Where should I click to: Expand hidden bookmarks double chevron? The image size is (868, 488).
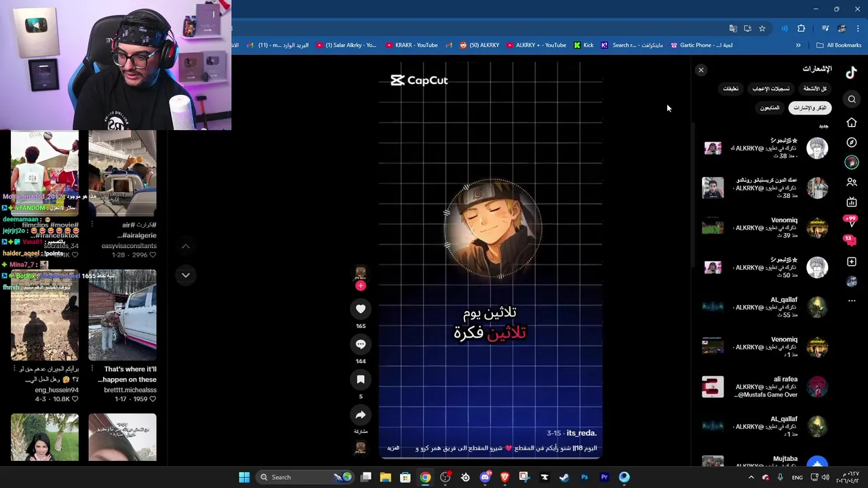798,45
